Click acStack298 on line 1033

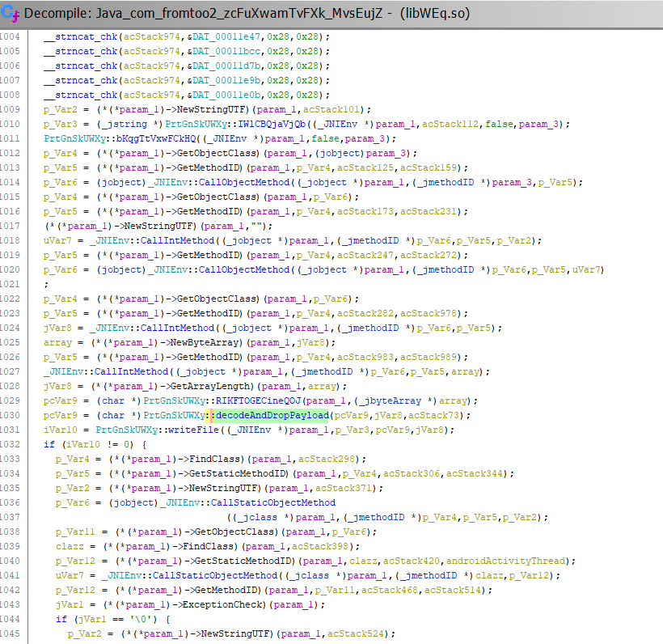(327, 459)
